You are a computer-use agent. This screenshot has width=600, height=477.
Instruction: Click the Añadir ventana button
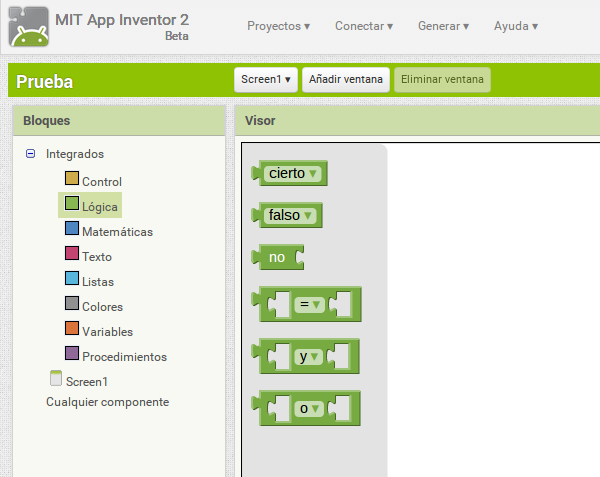(346, 80)
